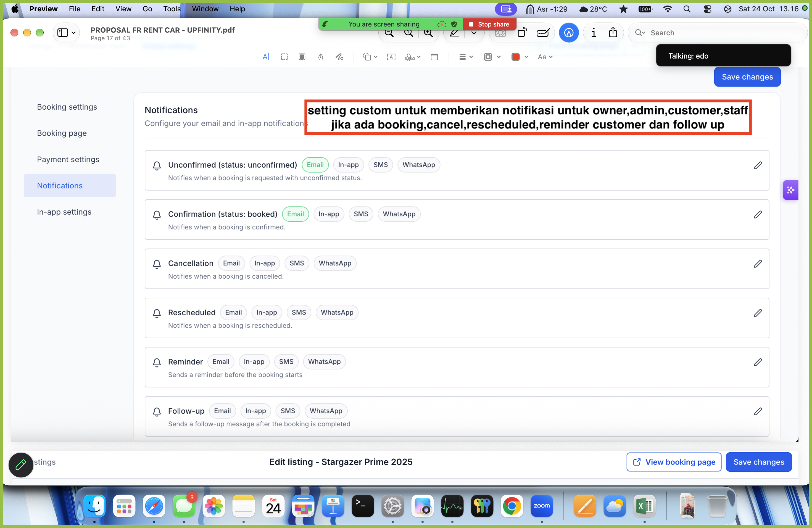Select Booking settings in the sidebar

(67, 107)
